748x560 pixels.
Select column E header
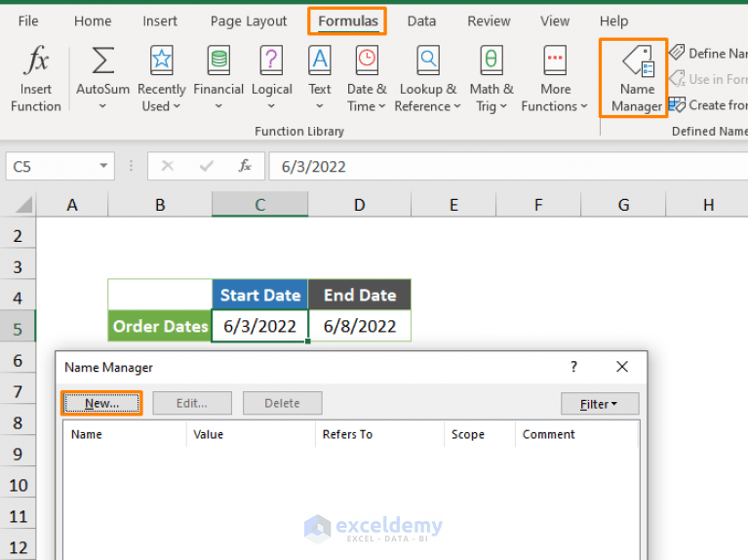coord(453,205)
